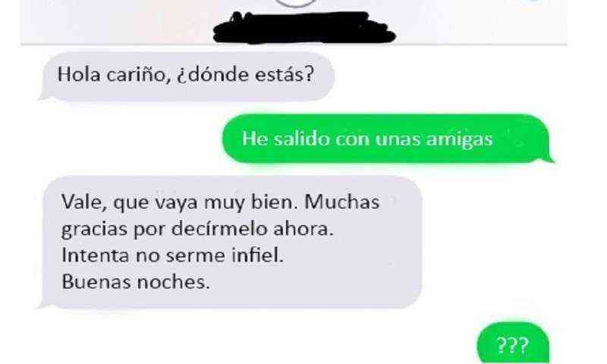Click the line 'Intenta no serme infiel.'

(x=173, y=256)
